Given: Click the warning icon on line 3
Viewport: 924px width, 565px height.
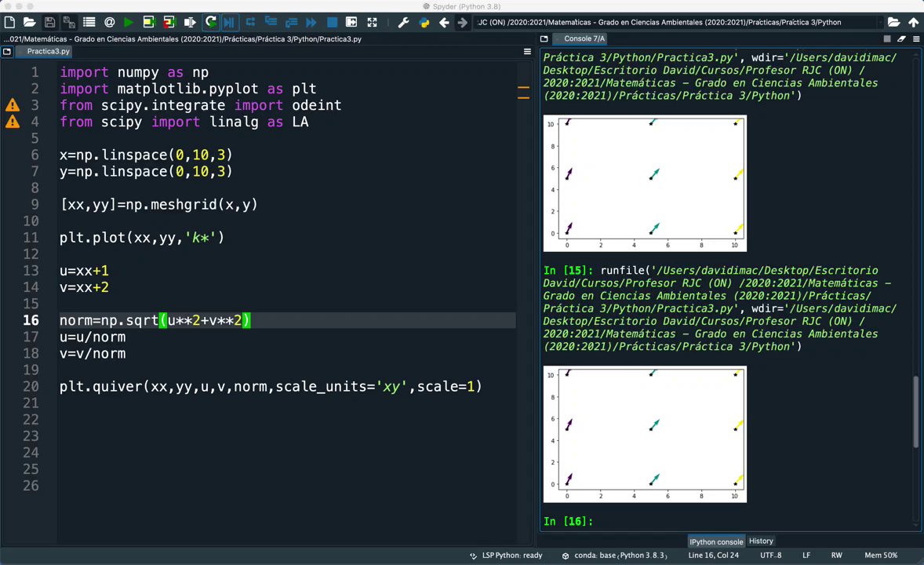Looking at the screenshot, I should click(13, 106).
